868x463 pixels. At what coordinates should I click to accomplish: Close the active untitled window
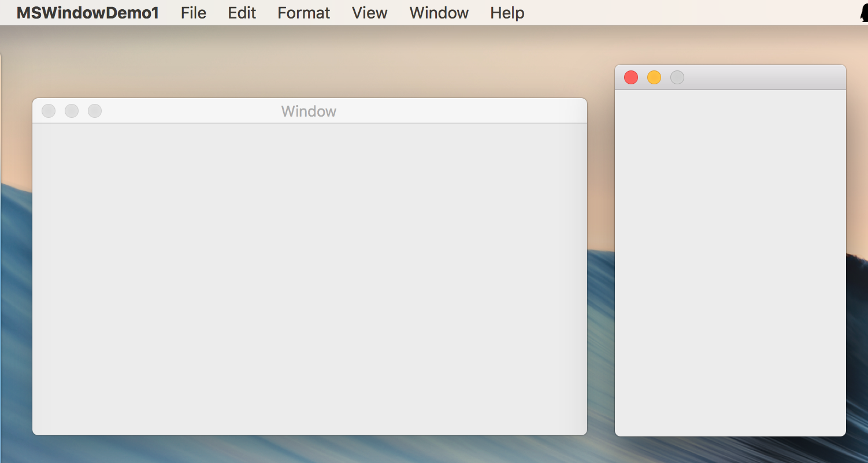(630, 77)
